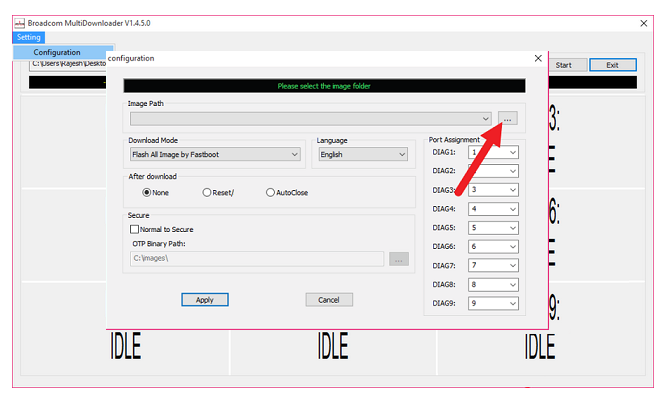
Task: Open the DIAG1 port dropdown
Action: click(x=493, y=152)
